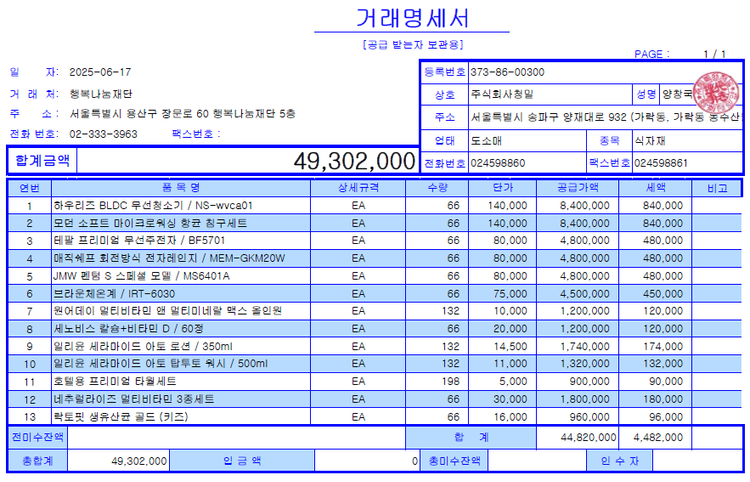The height and width of the screenshot is (482, 750).
Task: Click the large 합계금액 amount 49,302,000
Action: pyautogui.click(x=354, y=161)
